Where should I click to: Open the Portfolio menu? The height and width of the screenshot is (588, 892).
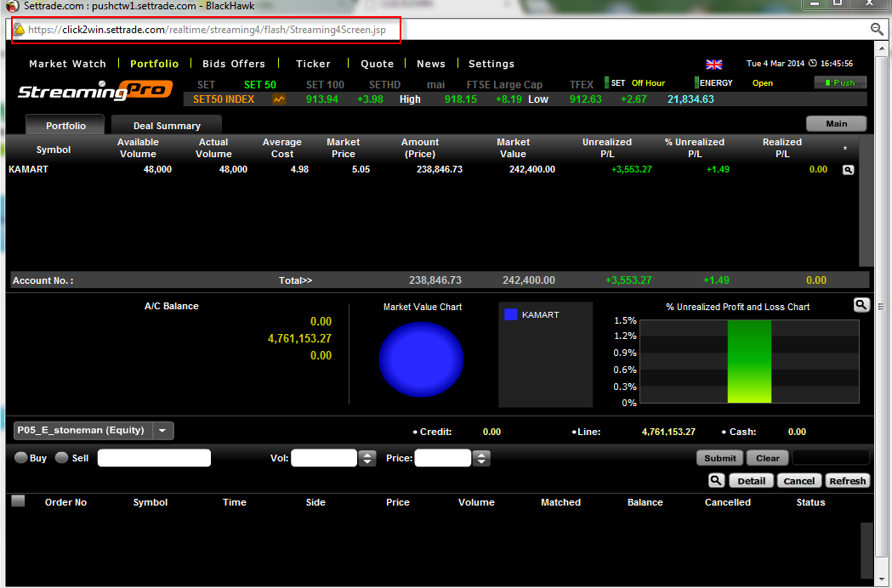click(154, 64)
